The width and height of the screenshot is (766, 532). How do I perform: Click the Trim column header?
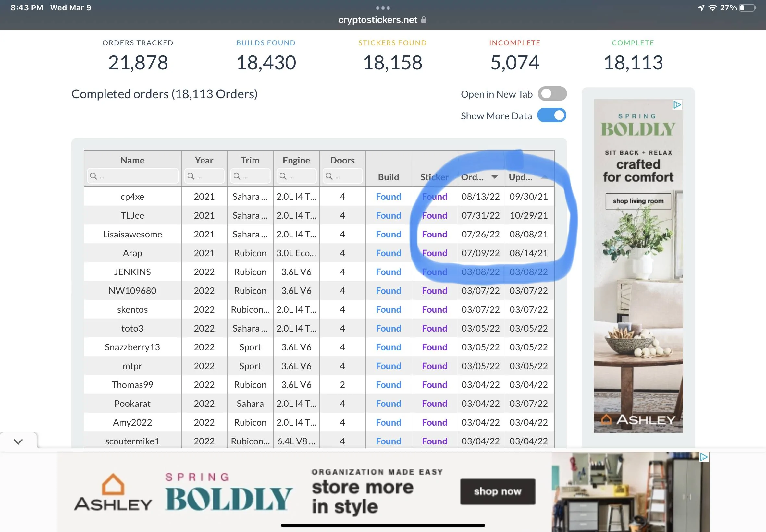[x=250, y=160]
